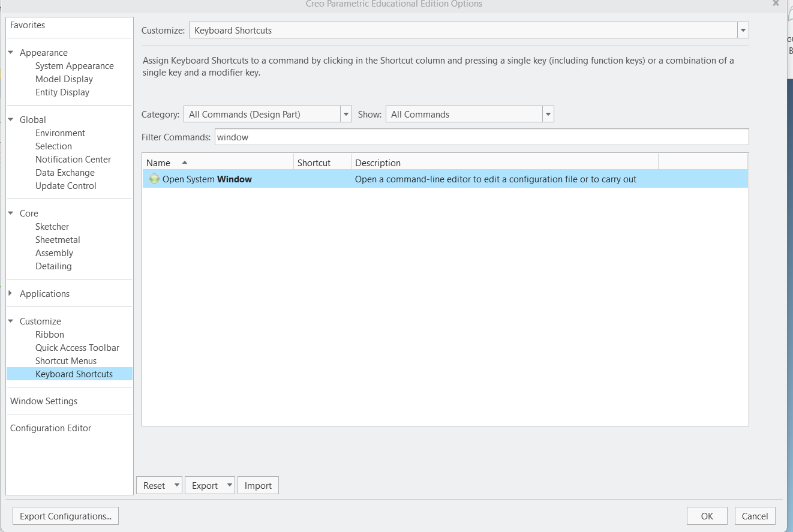Viewport: 793px width, 532px height.
Task: Open the Show filter dropdown
Action: pyautogui.click(x=547, y=113)
